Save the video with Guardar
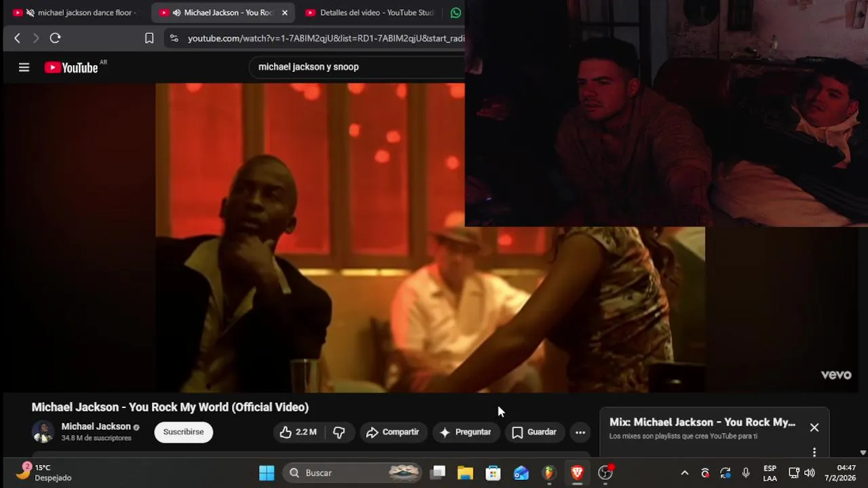This screenshot has height=488, width=868. pos(534,432)
